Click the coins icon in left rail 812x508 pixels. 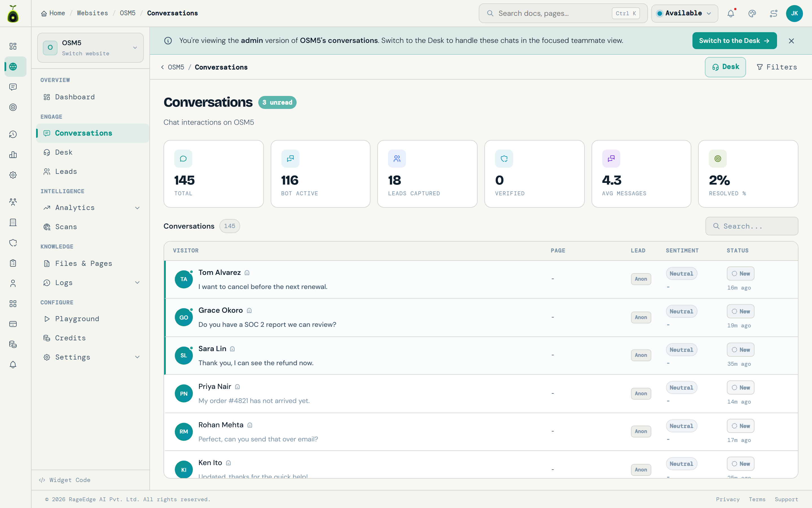[13, 344]
